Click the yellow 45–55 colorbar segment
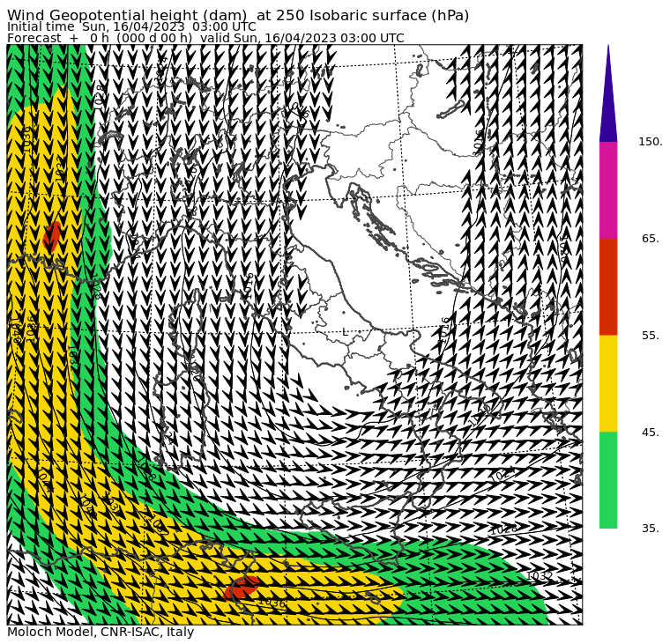The image size is (670, 644). [x=608, y=383]
